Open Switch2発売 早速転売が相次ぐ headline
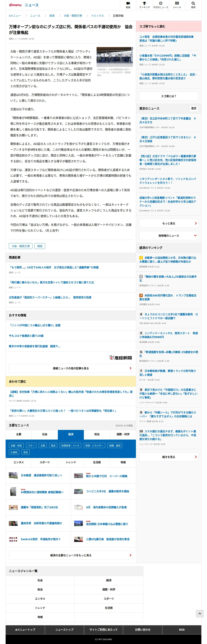This screenshot has height=644, width=207. (x=40, y=539)
